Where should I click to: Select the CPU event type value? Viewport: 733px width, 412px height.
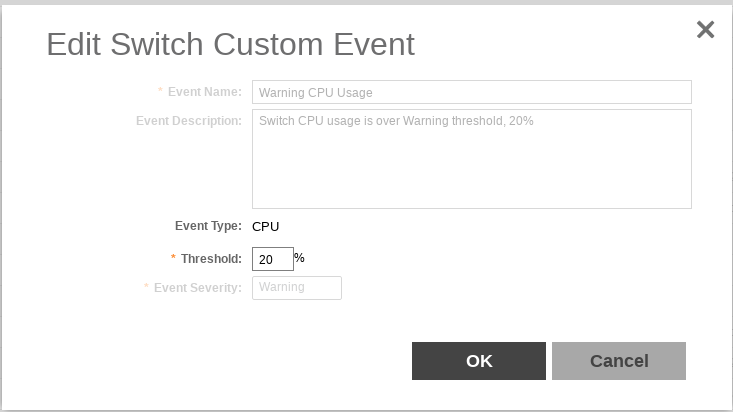click(x=266, y=227)
